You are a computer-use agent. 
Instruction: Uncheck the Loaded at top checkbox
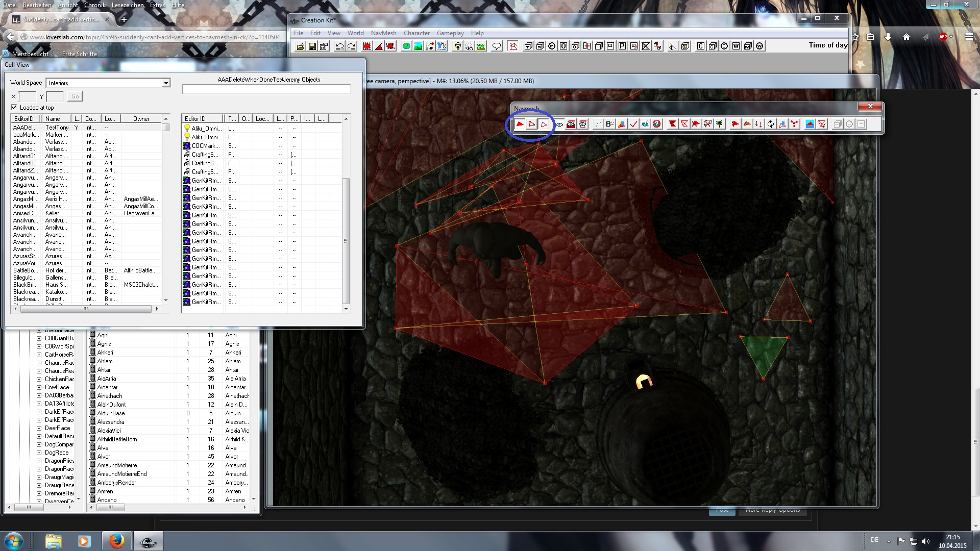[x=14, y=108]
